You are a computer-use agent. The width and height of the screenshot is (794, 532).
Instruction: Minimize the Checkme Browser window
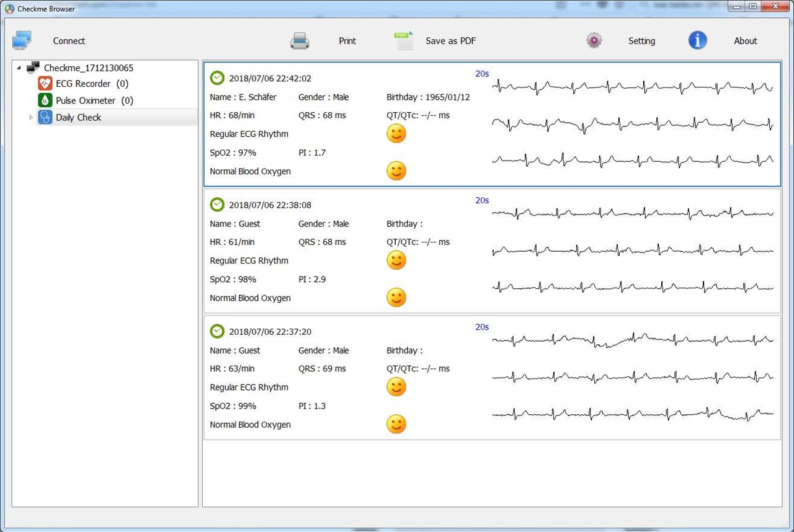click(736, 6)
